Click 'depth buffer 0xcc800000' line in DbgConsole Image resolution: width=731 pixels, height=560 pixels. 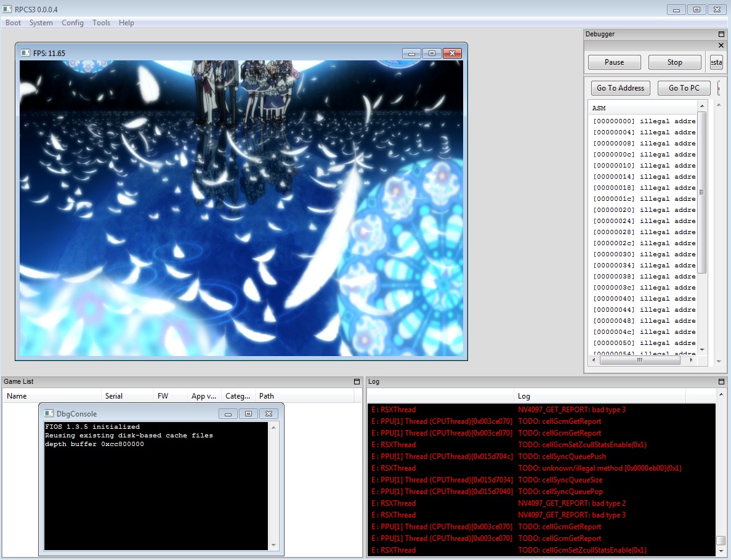point(95,444)
